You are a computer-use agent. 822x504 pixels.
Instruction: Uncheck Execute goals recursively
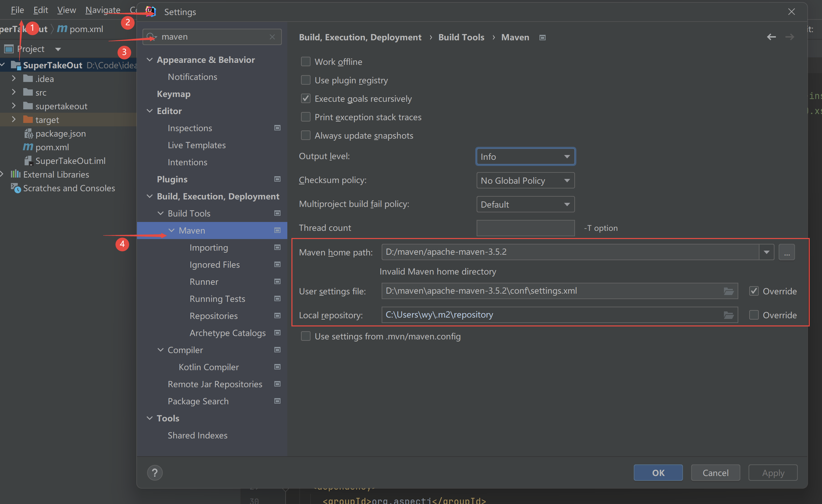click(305, 99)
